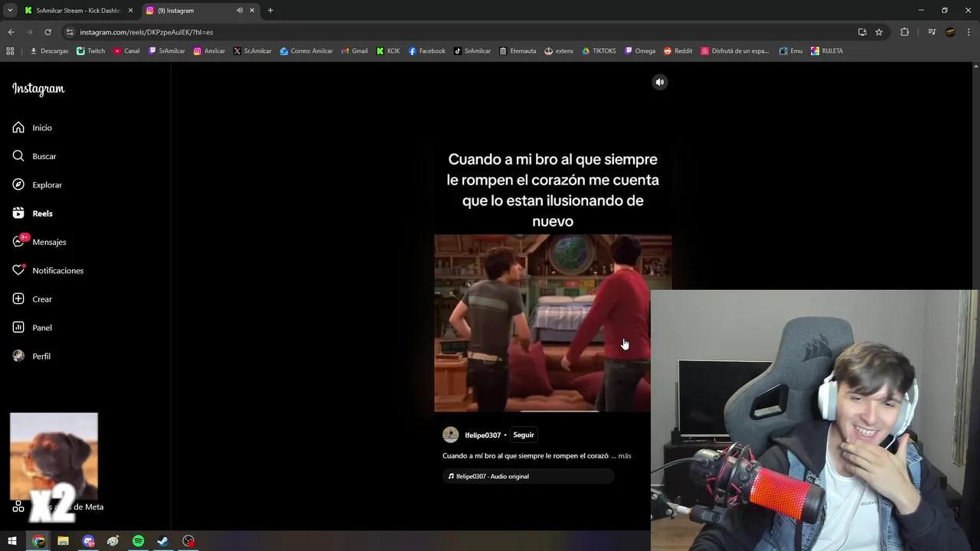Image resolution: width=980 pixels, height=551 pixels.
Task: Focus the instagram.com address bar
Action: click(459, 32)
